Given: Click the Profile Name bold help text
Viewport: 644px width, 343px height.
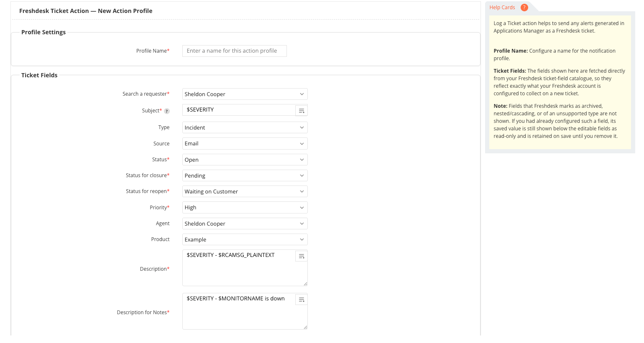Looking at the screenshot, I should click(x=511, y=51).
